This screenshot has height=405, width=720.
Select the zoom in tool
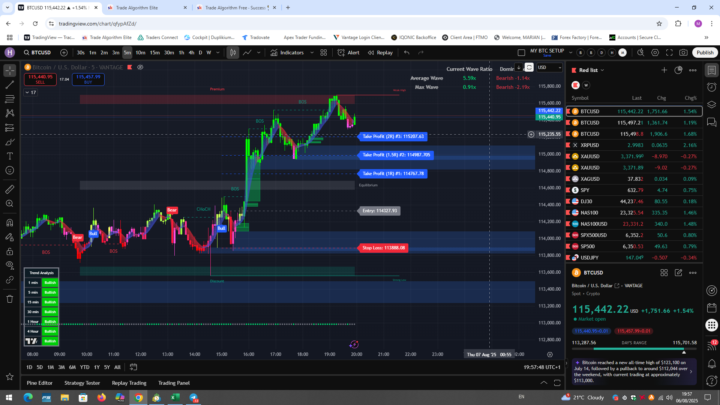click(10, 203)
